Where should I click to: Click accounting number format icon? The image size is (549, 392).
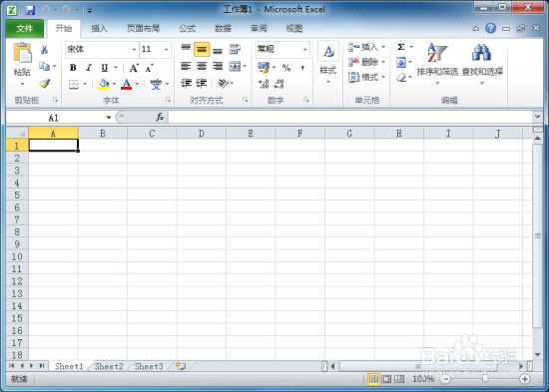coord(264,67)
